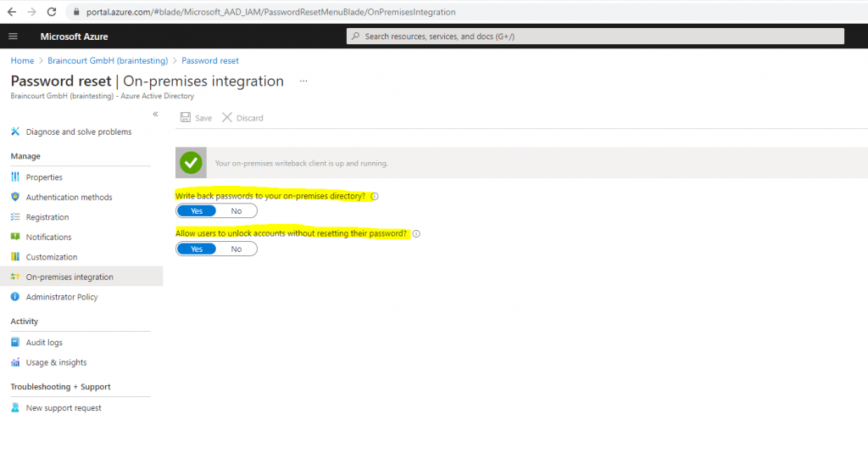Viewport: 868px width, 465px height.
Task: Click the search magnifier icon
Action: 355,36
